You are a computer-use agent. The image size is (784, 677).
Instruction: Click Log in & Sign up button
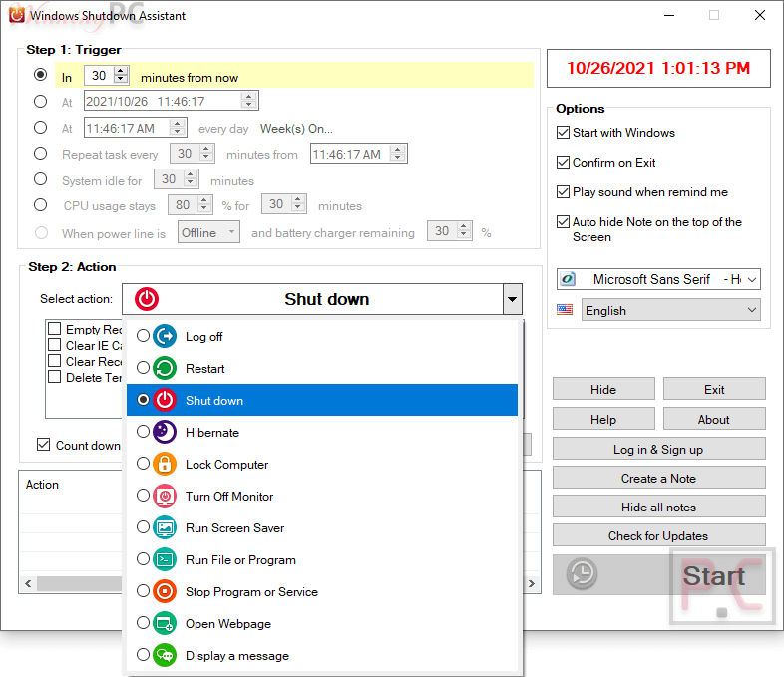click(x=659, y=449)
